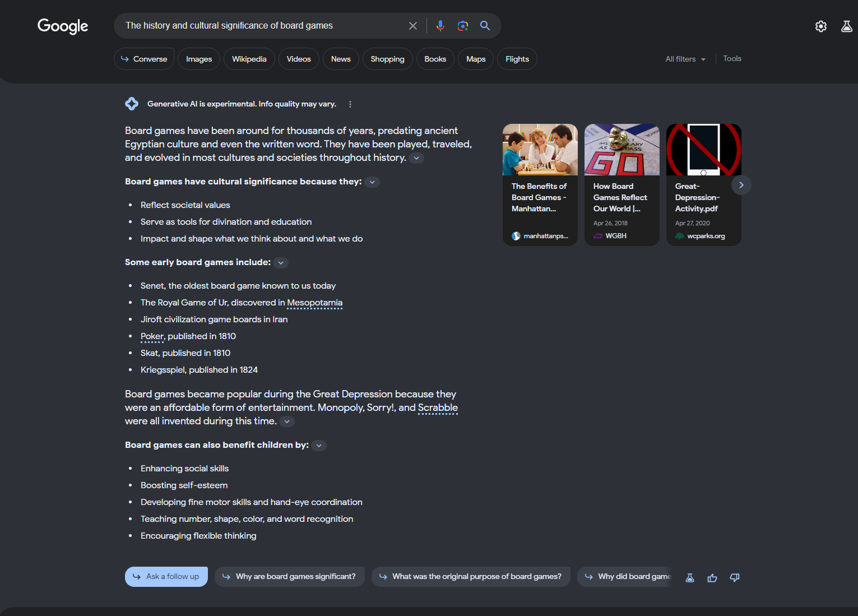The image size is (858, 616).
Task: Open the Mesopotamia link
Action: [x=314, y=303]
